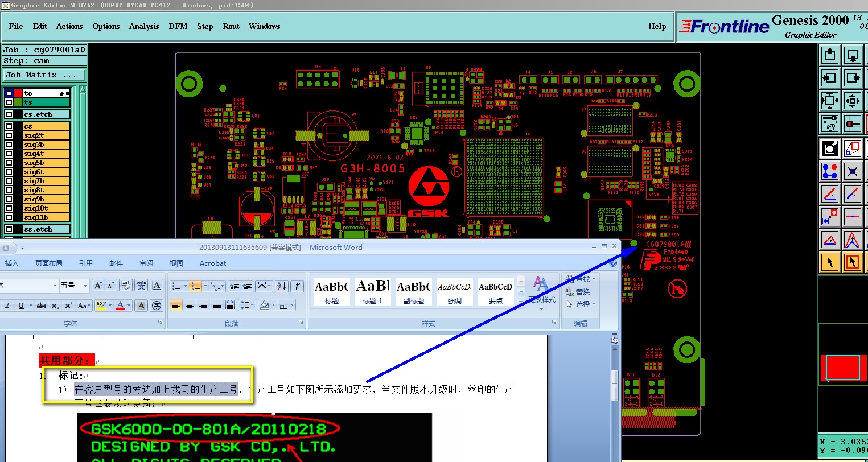Viewport: 868px width, 462px height.
Task: Toggle display checkbox for layer ts
Action: tap(9, 102)
